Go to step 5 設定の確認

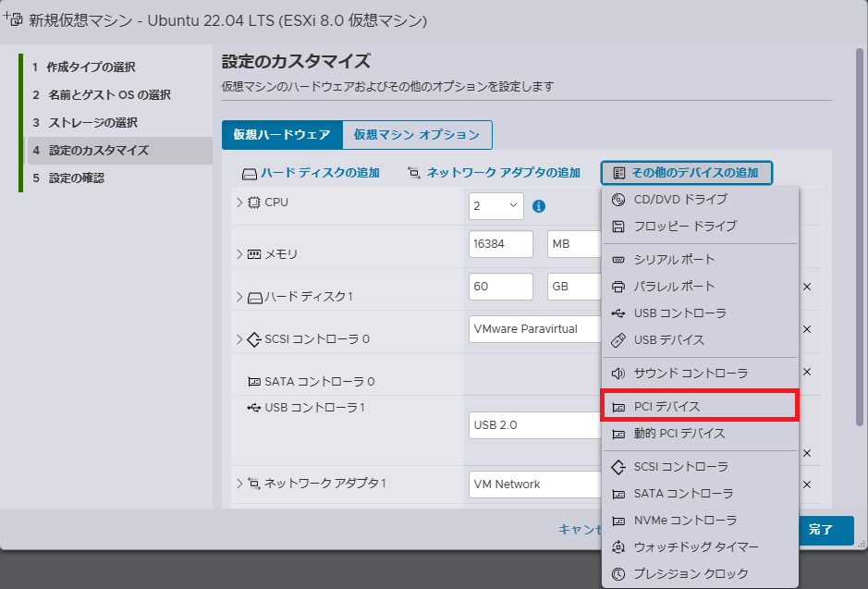pos(68,178)
